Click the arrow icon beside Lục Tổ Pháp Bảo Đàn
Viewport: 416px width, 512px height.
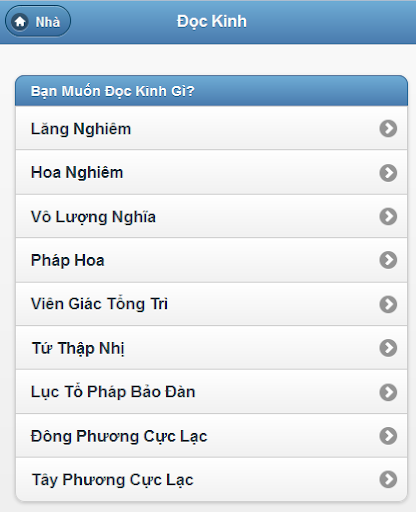388,392
